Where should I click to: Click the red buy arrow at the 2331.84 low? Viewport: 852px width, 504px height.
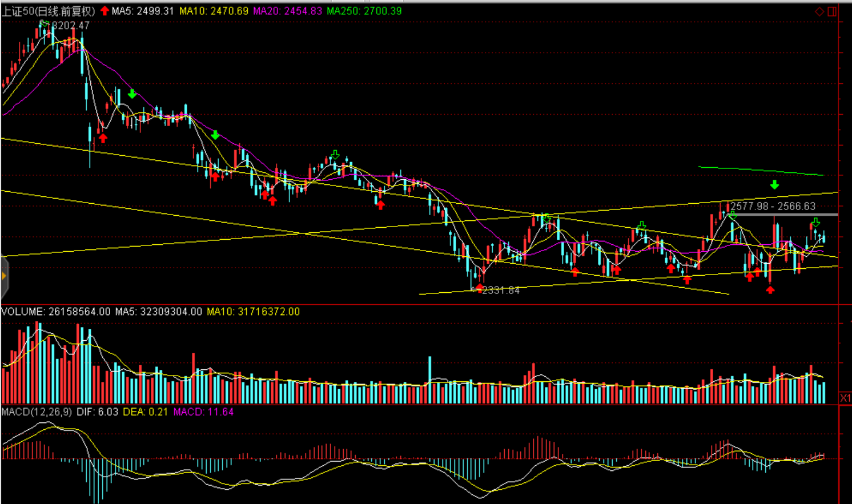coord(480,288)
